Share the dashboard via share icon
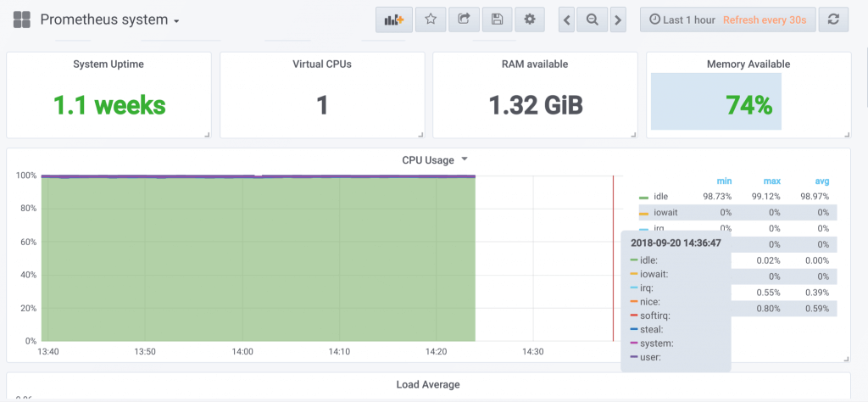This screenshot has width=868, height=402. [x=464, y=20]
